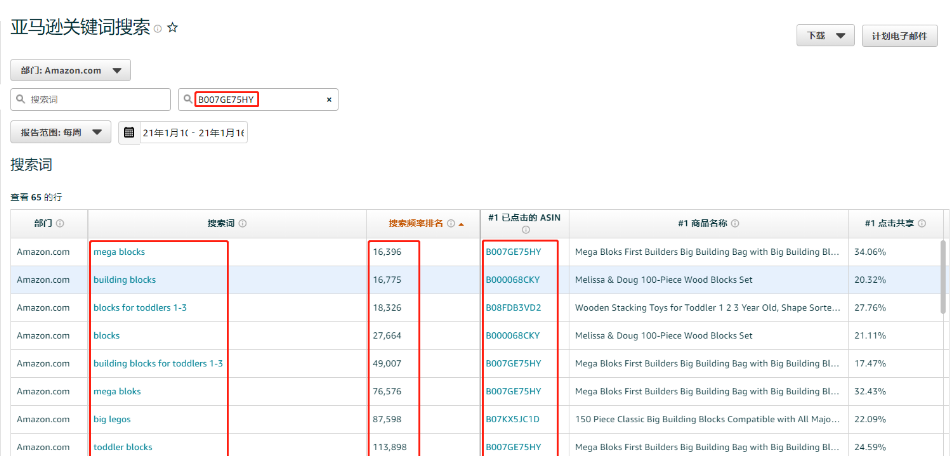The height and width of the screenshot is (456, 950).
Task: Sort by 搜索频率排名 column header
Action: click(x=421, y=224)
